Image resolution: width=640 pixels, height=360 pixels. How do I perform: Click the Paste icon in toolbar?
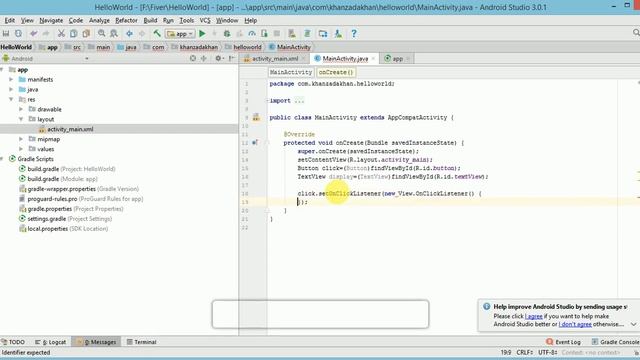pos(86,33)
